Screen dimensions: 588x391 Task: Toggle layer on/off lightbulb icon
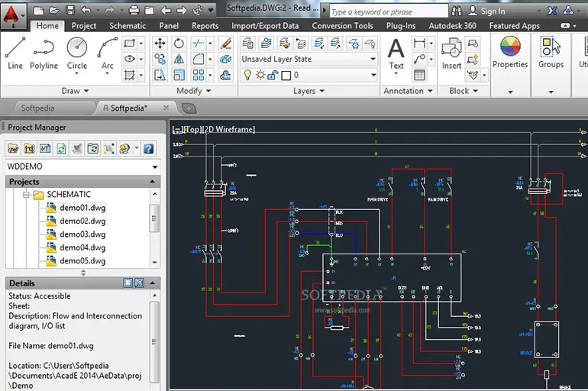tap(247, 75)
